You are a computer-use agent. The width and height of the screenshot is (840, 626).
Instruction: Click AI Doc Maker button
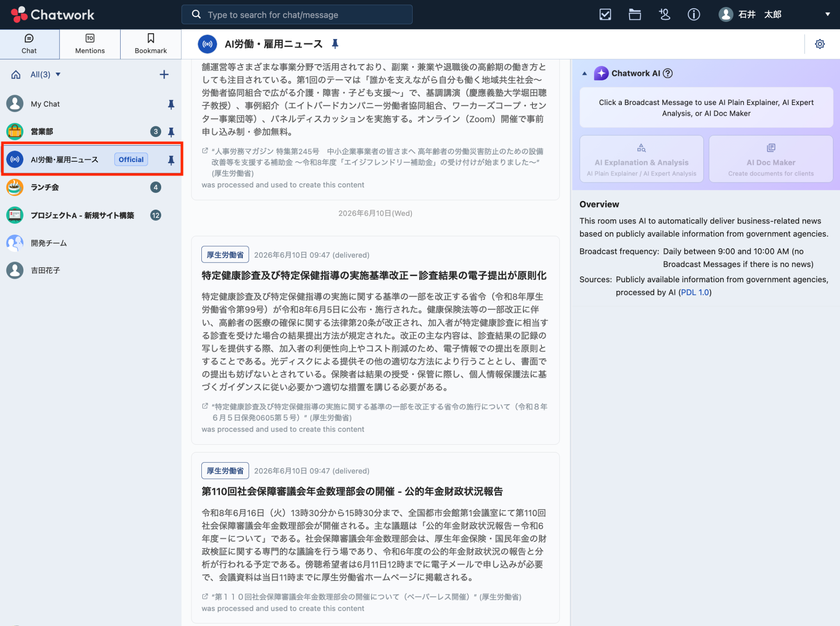pos(771,159)
